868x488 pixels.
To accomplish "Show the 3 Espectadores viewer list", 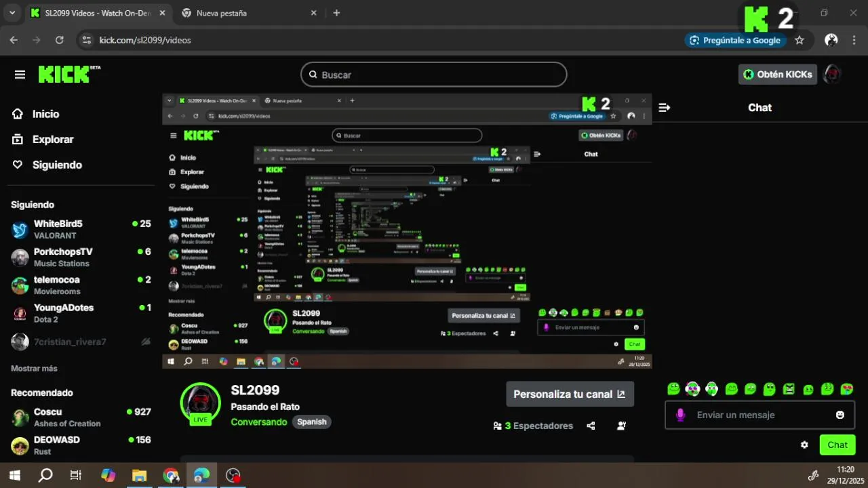I will (x=533, y=426).
